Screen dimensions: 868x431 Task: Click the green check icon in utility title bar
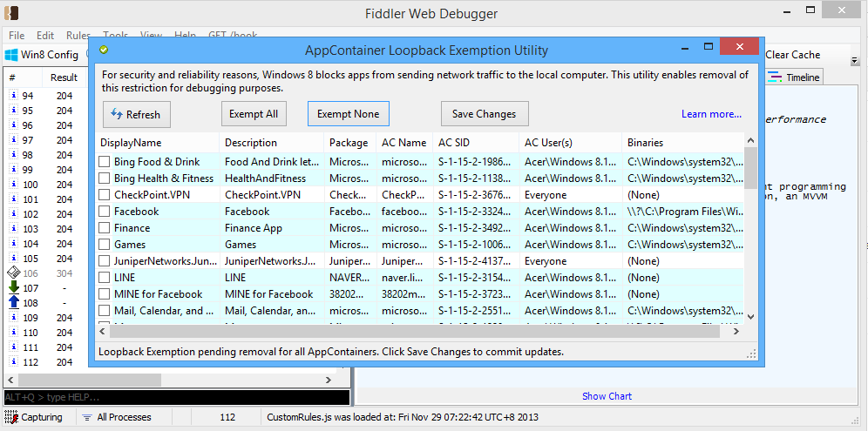tap(104, 50)
